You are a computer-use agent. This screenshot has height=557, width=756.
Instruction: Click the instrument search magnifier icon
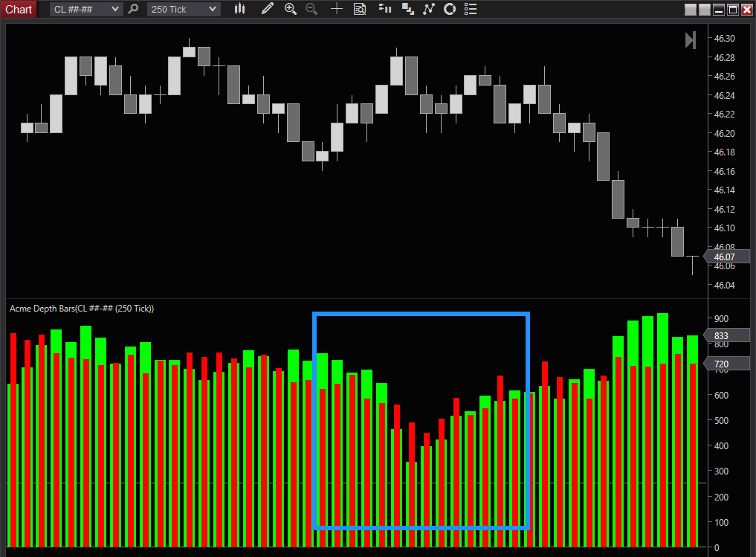click(134, 9)
